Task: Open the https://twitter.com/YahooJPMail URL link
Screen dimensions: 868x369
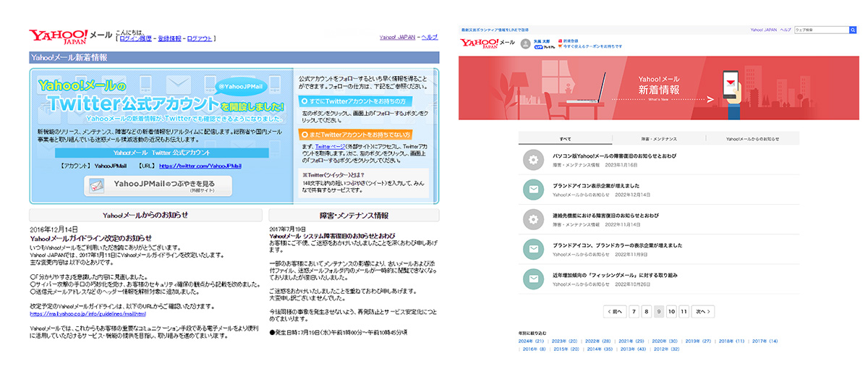Action: (200, 166)
